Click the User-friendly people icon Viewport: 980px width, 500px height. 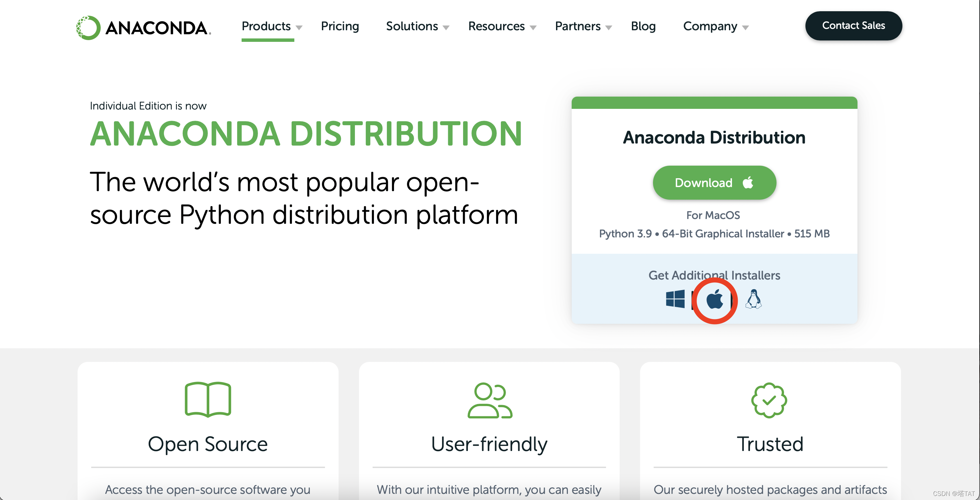point(490,400)
